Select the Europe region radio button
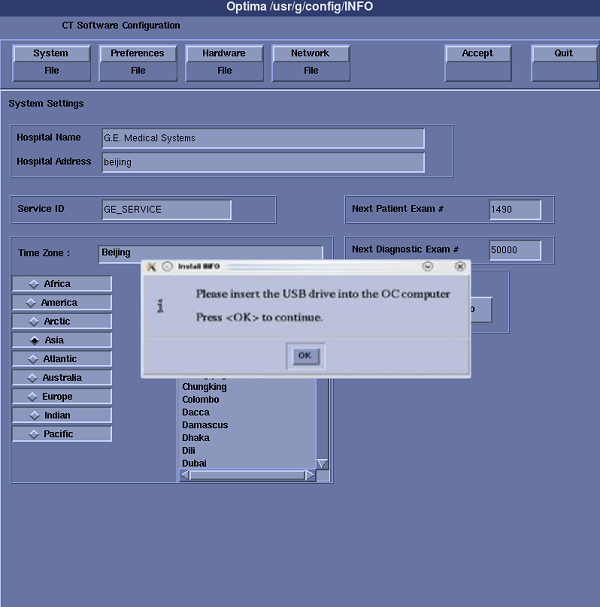The image size is (600, 607). 61,397
